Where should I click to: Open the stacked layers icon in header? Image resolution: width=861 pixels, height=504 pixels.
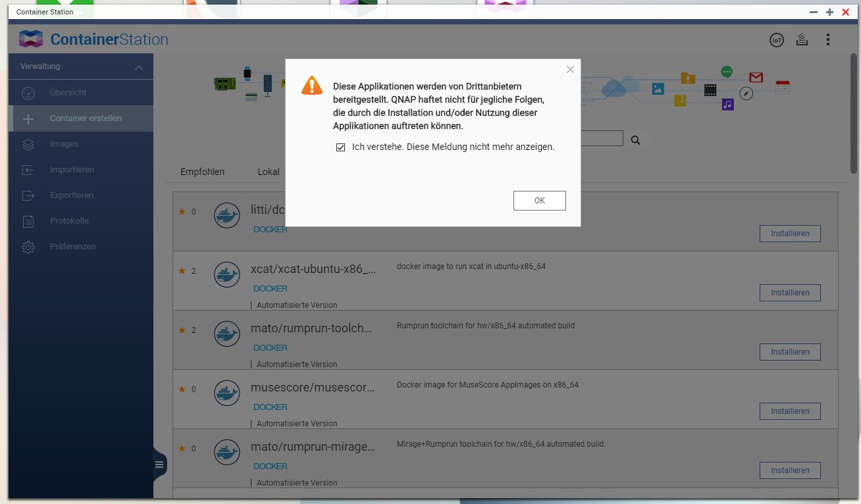coord(802,40)
